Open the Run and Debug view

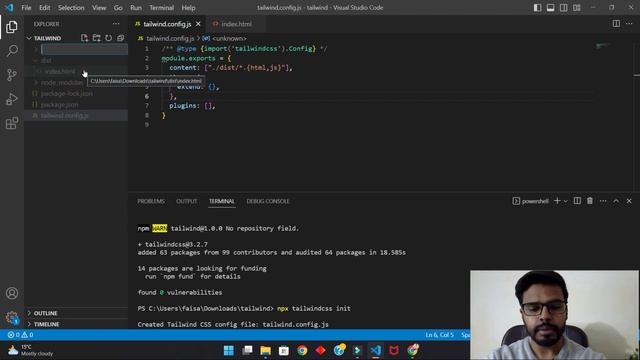click(12, 99)
